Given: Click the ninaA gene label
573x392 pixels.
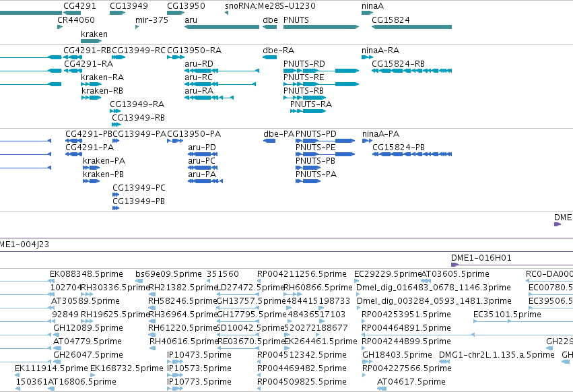Looking at the screenshot, I should click(x=373, y=6).
